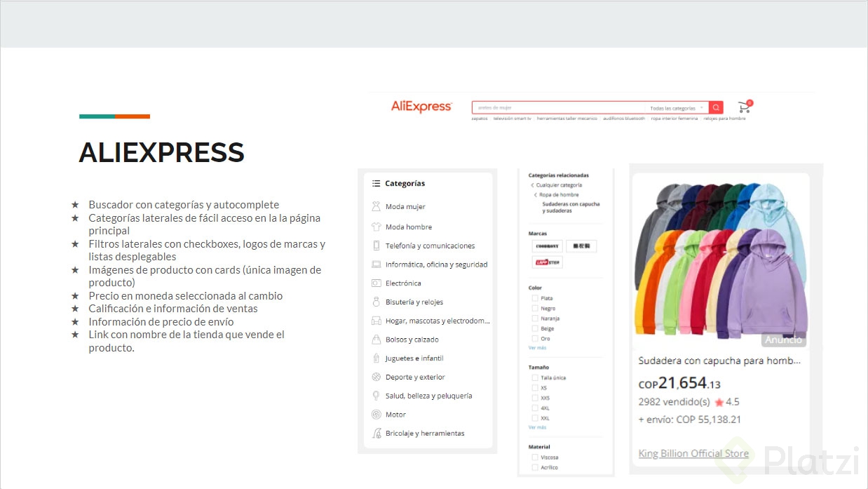Click into the search input field
868x489 pixels.
point(560,108)
